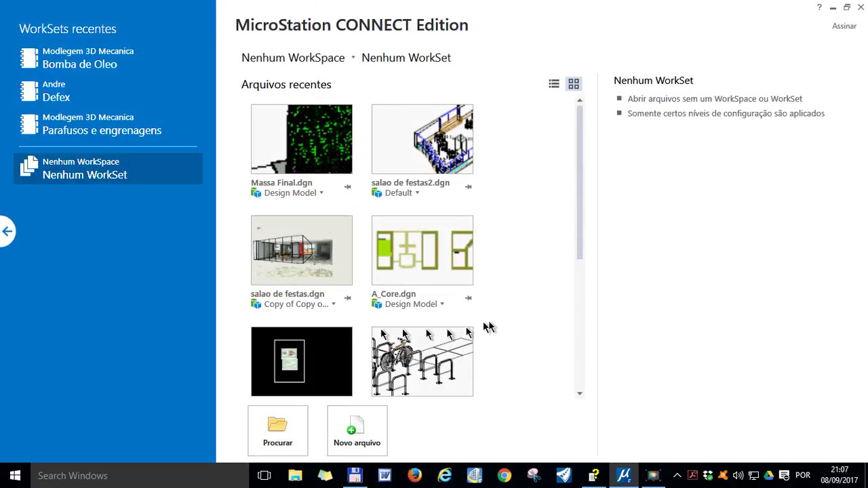The width and height of the screenshot is (868, 488).
Task: Click the Dropbox tray icon
Action: [x=708, y=476]
